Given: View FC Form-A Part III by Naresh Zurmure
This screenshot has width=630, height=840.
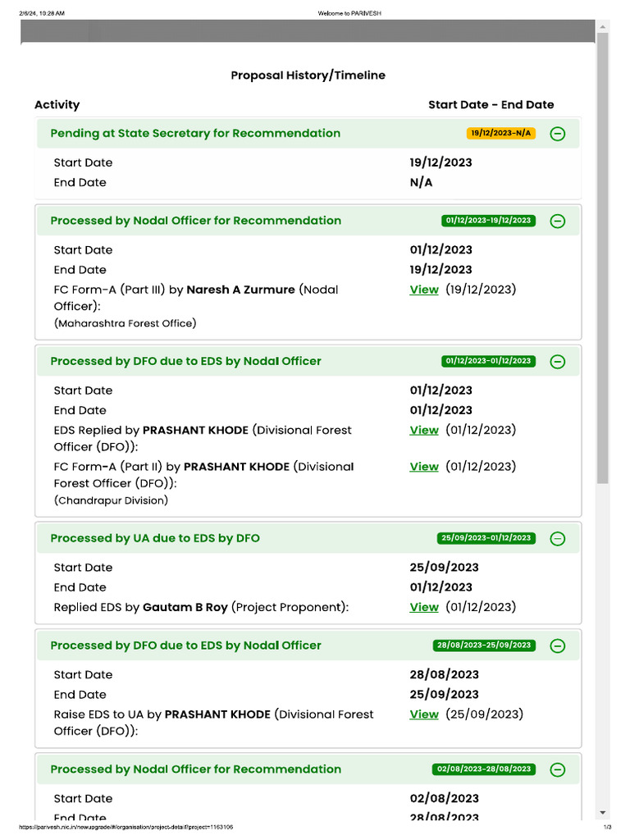Looking at the screenshot, I should click(x=424, y=290).
